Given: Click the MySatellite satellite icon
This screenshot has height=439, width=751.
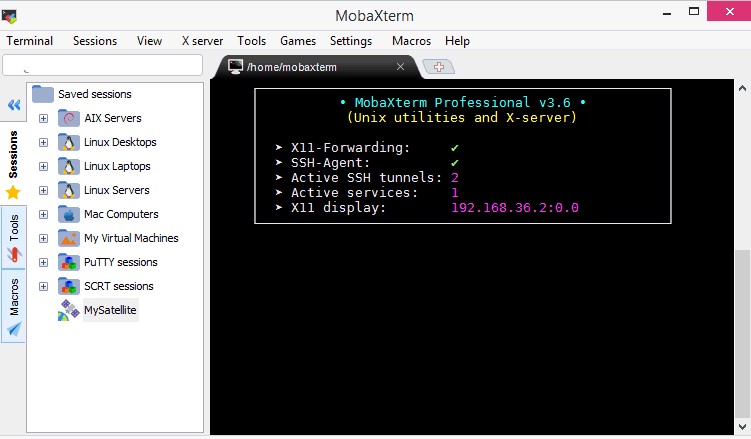Looking at the screenshot, I should point(68,310).
